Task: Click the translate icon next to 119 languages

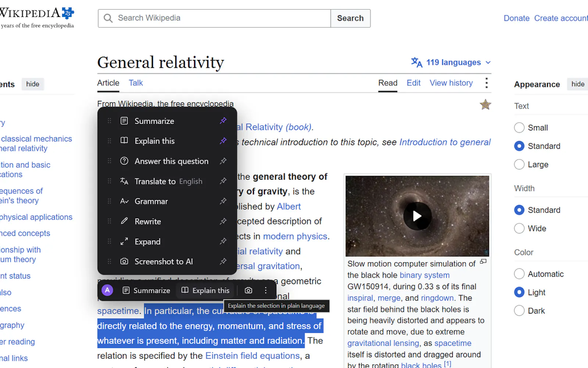Action: pos(417,62)
